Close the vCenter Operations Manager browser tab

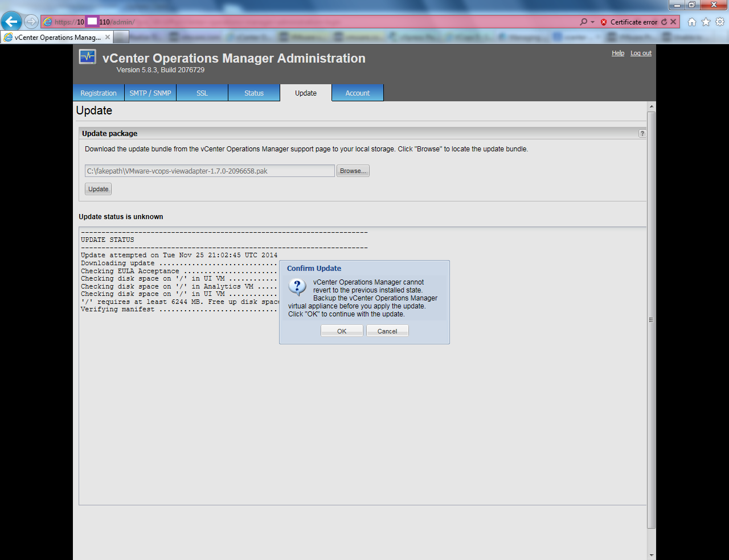click(x=108, y=37)
